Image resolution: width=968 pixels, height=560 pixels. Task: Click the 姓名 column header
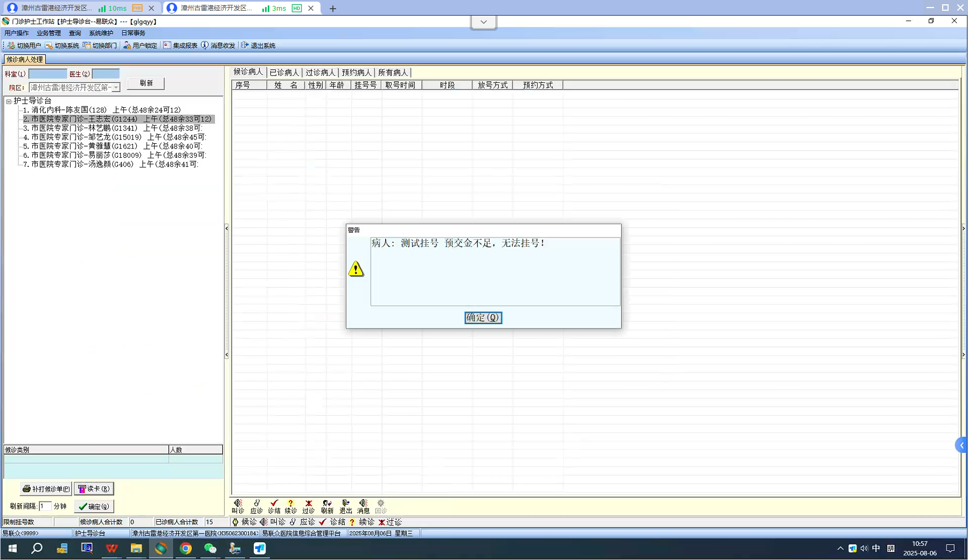pos(285,85)
